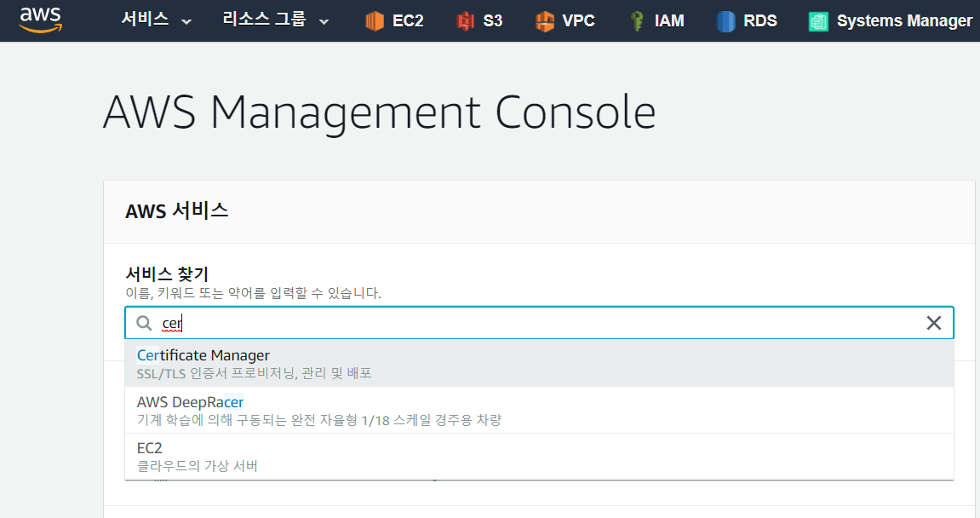
Task: Open the 서비스 menu
Action: click(x=145, y=20)
